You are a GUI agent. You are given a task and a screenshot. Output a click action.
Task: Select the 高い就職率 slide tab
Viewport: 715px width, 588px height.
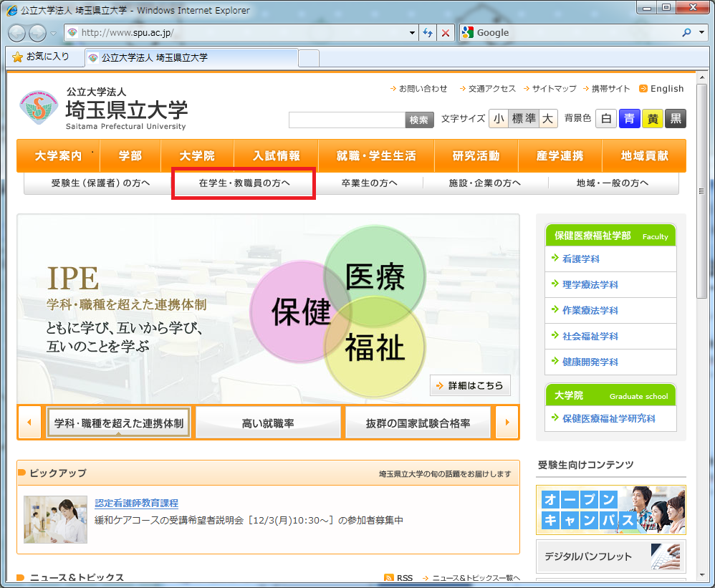(268, 423)
